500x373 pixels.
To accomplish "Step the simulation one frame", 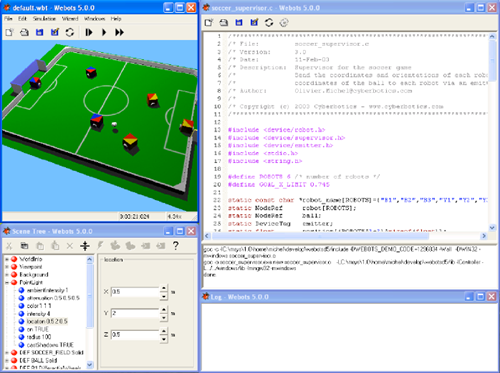I will point(89,32).
